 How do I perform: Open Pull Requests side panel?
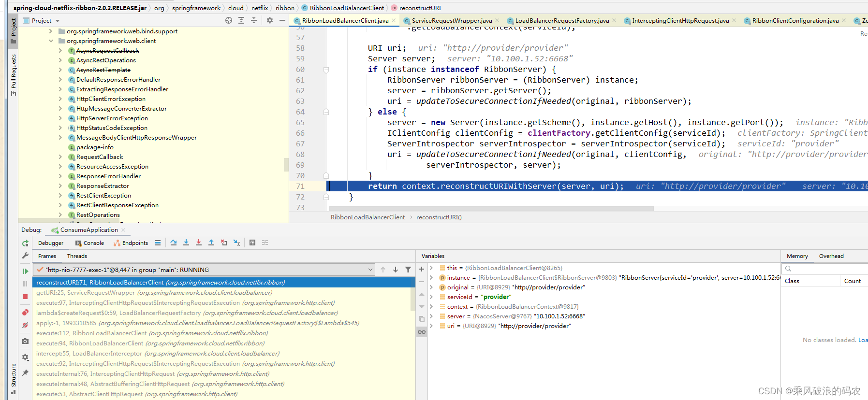click(14, 75)
